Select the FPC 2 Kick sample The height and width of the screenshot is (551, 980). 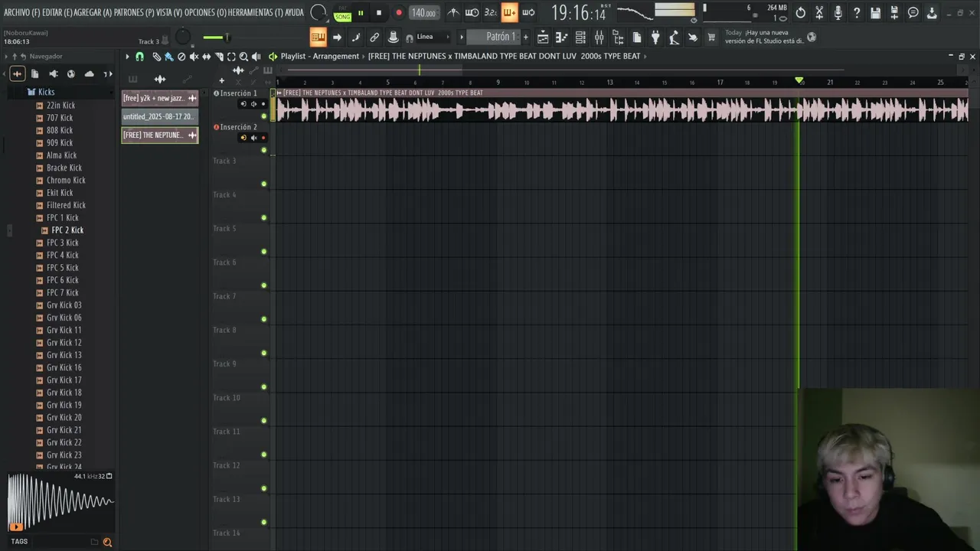pos(67,230)
